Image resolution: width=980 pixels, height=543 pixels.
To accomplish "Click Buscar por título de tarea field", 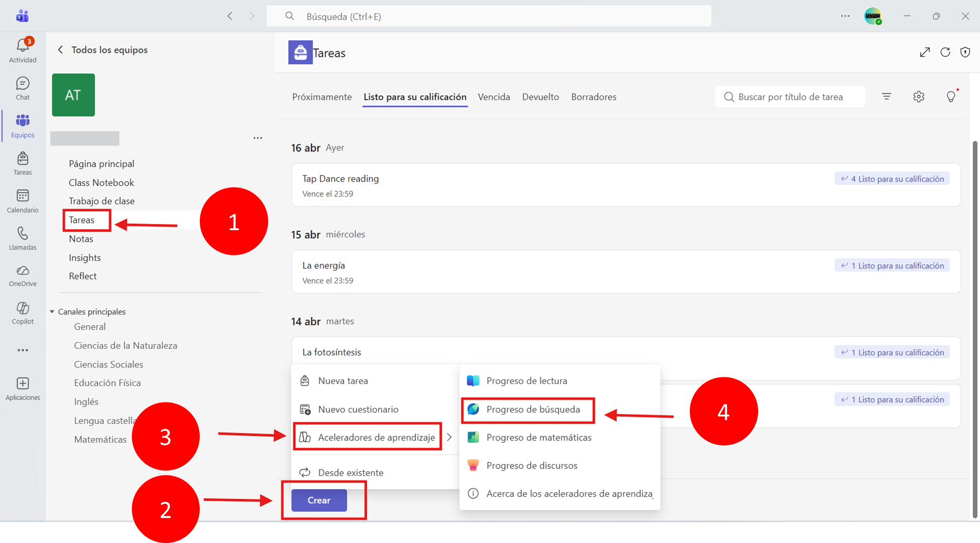I will click(x=790, y=97).
